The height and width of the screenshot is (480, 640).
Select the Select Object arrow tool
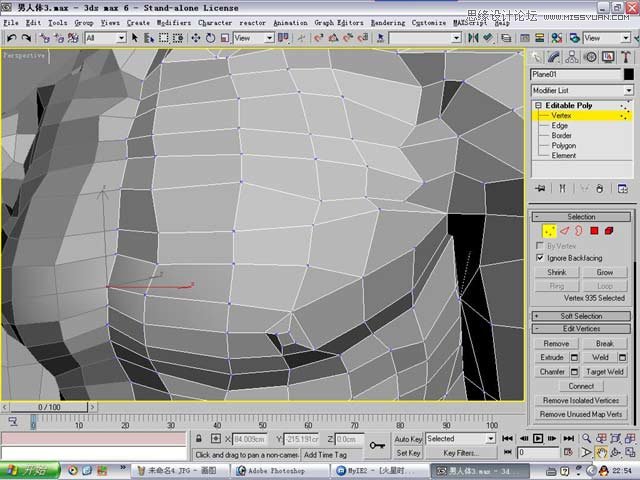tap(135, 38)
